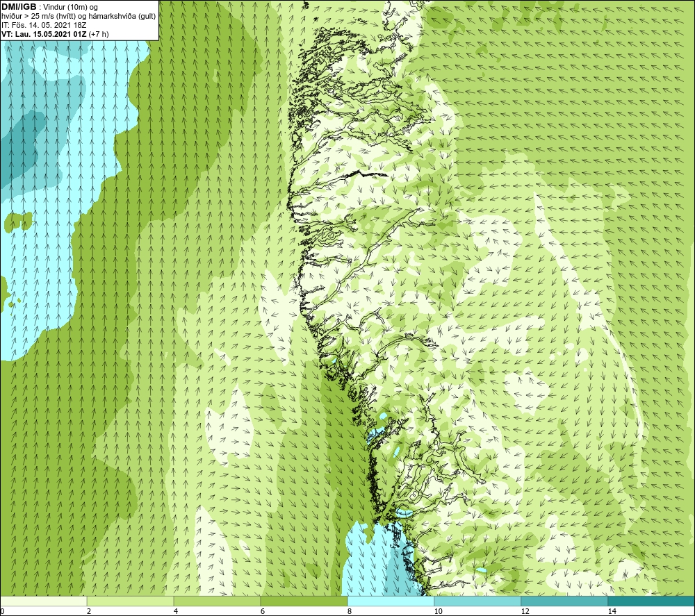
Task: Click the 'Vindur (10m) og' title text
Action: (71, 8)
